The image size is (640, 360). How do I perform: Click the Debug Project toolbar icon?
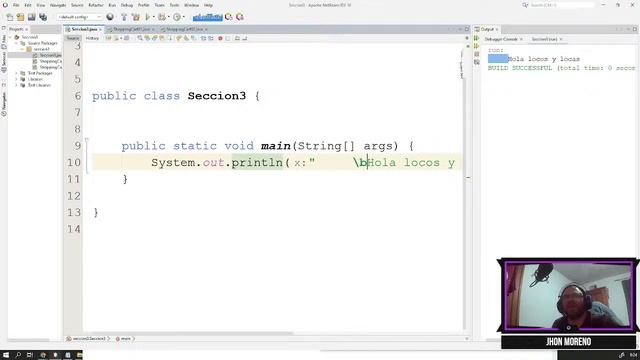(x=162, y=17)
